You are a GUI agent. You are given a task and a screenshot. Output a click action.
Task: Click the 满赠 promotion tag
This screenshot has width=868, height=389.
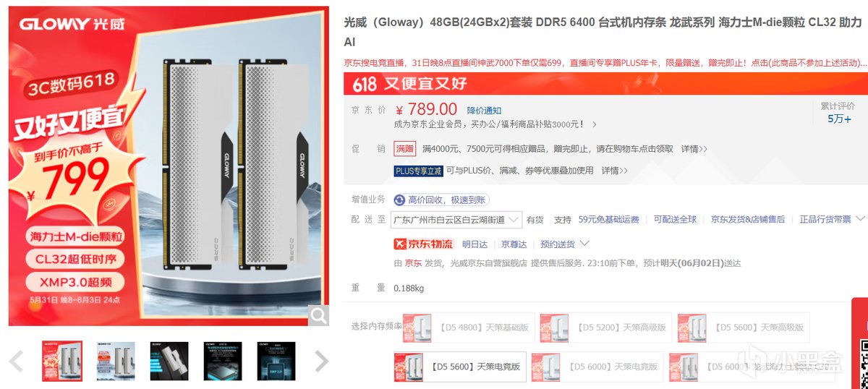(x=405, y=149)
